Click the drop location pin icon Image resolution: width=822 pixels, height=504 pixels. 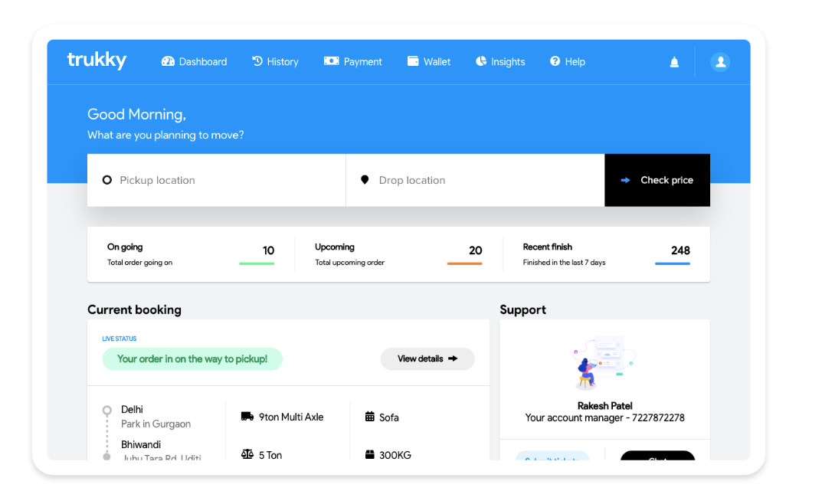[365, 180]
